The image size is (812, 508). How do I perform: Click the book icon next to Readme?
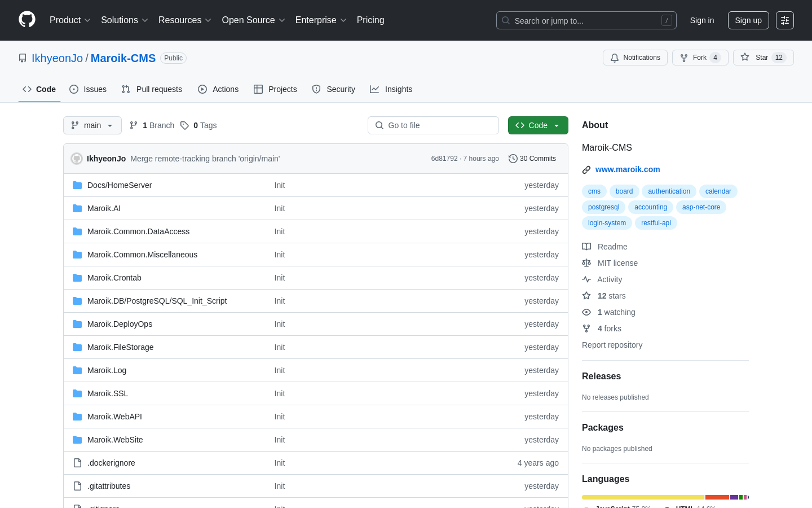pos(586,247)
